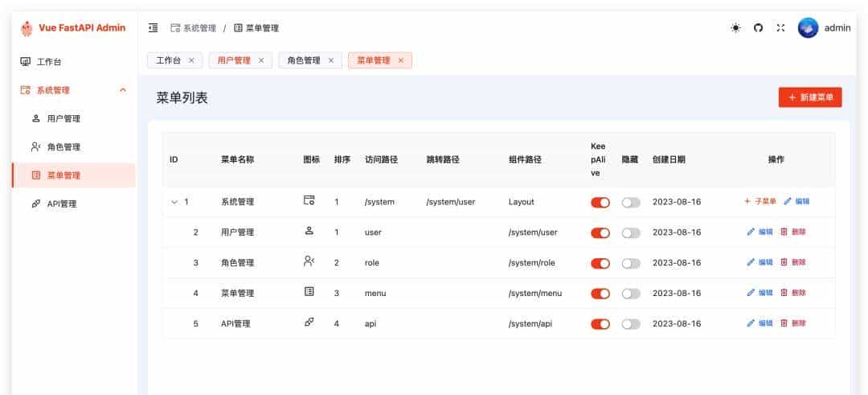Click the /system/menu component path cell
The image size is (868, 395).
pyautogui.click(x=535, y=293)
